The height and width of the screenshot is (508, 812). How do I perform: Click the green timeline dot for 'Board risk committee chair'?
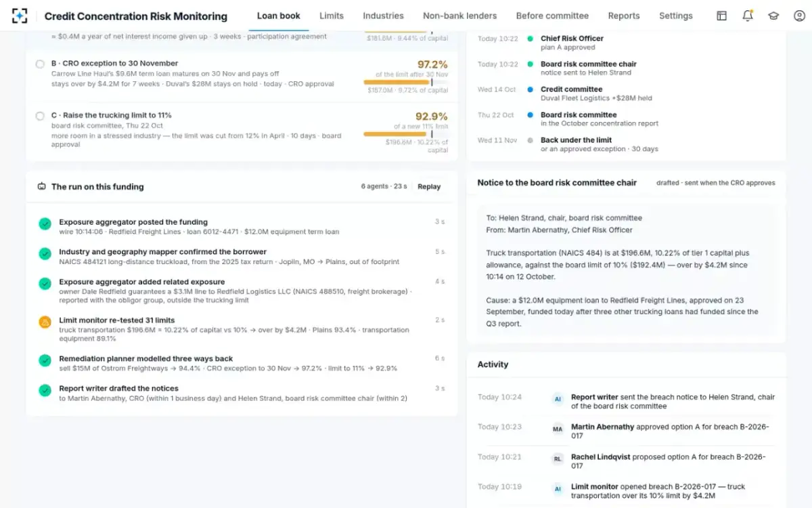pos(530,64)
